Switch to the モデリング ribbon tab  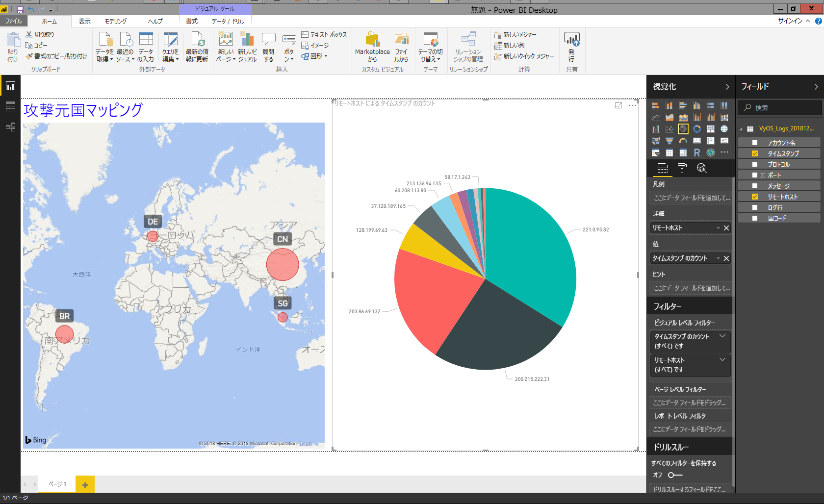[116, 22]
